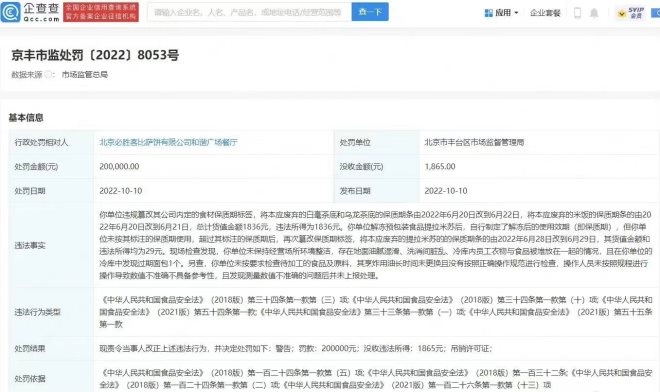Click the 违法事实 paragraph starting 你单位违规篡改
The height and width of the screenshot is (392, 660).
tap(375, 245)
